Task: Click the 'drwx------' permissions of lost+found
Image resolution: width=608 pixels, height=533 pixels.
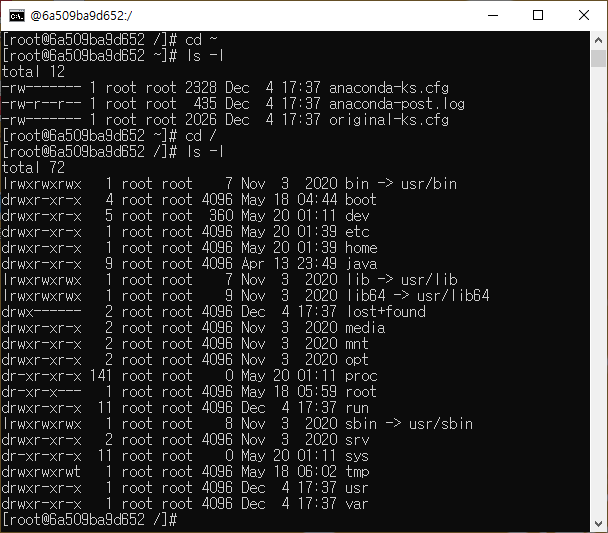Action: [41, 312]
